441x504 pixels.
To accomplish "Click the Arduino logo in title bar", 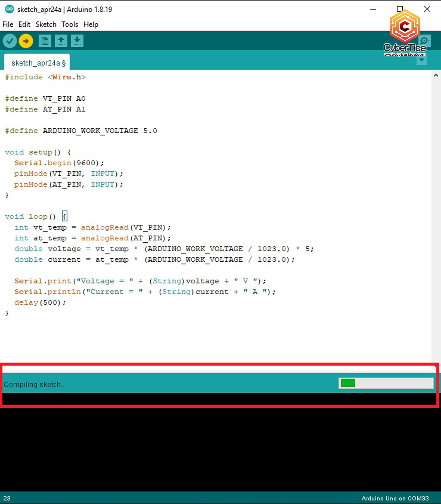I will (x=9, y=9).
